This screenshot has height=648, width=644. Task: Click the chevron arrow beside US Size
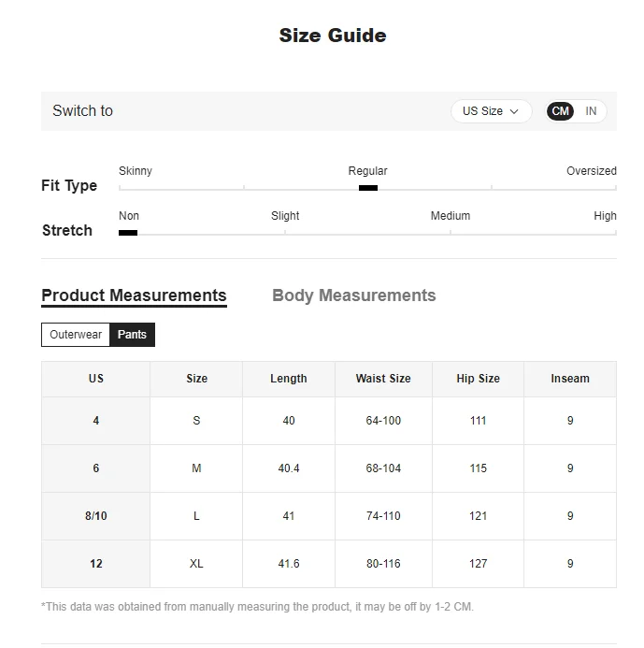point(514,111)
